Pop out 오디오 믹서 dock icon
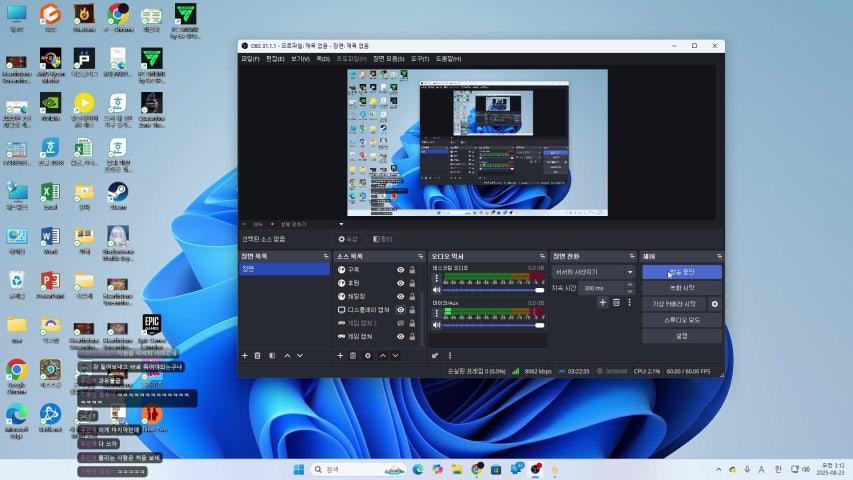The height and width of the screenshot is (480, 853). coord(542,256)
